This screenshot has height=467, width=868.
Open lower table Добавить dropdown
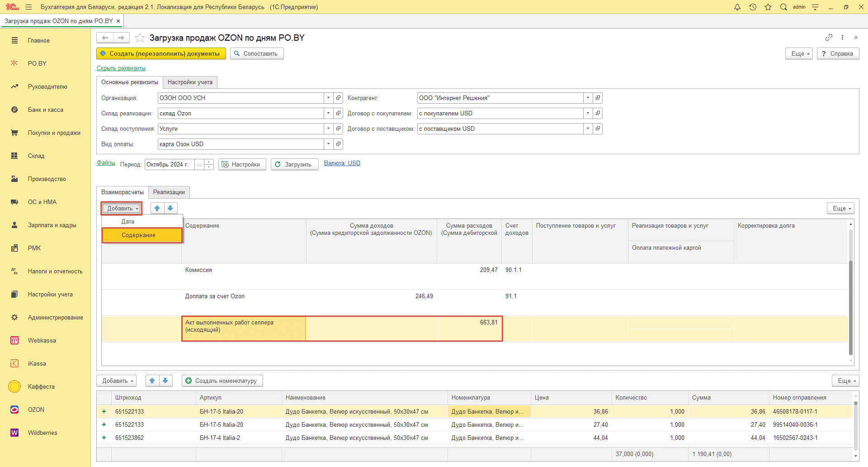(117, 381)
